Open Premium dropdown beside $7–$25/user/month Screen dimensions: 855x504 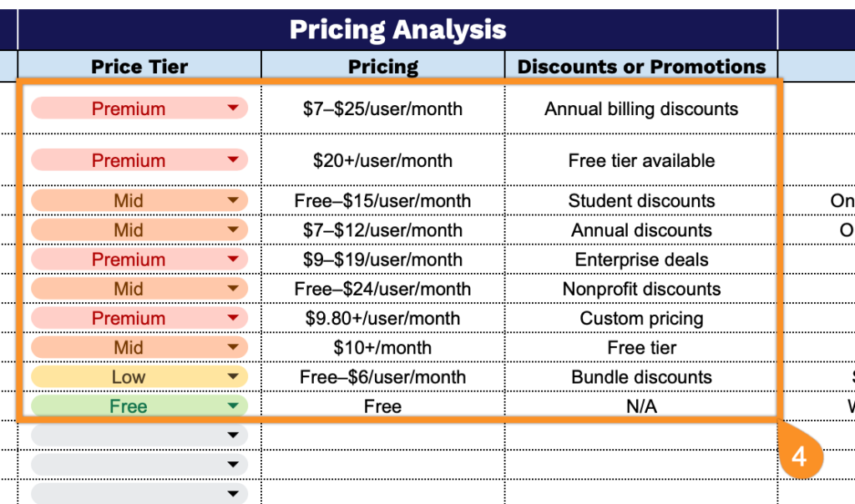(233, 108)
